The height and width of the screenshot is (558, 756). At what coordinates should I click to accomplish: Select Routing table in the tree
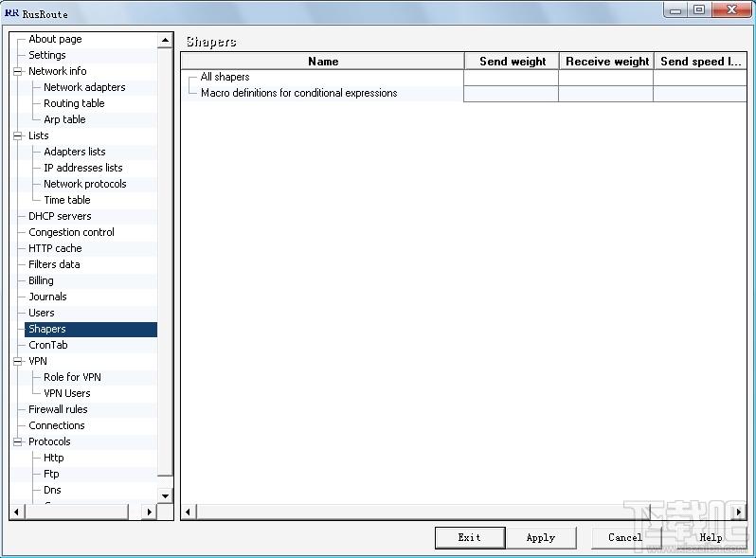click(74, 103)
